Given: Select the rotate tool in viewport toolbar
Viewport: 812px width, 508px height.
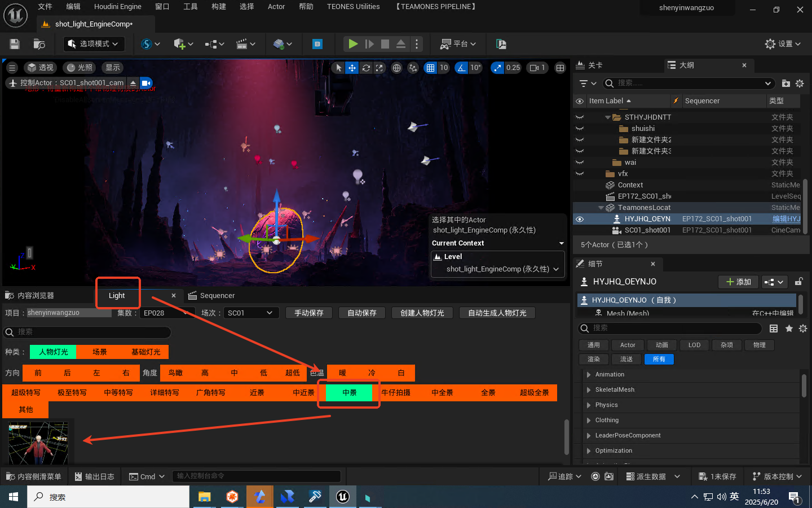Looking at the screenshot, I should 366,68.
